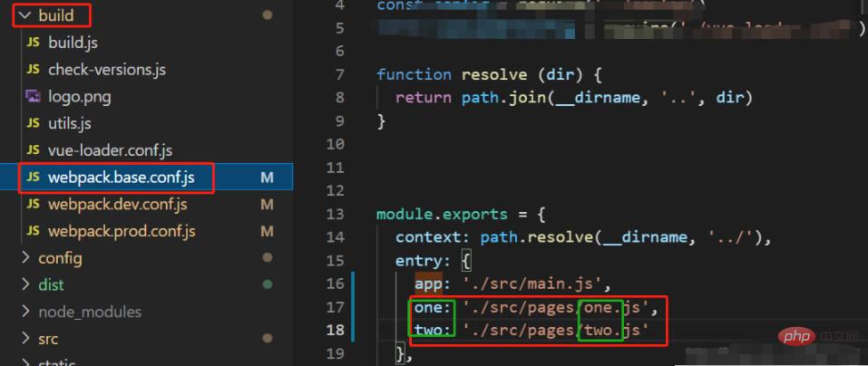Viewport: 868px width, 366px height.
Task: Collapse the build folder chevron
Action: coord(24,15)
